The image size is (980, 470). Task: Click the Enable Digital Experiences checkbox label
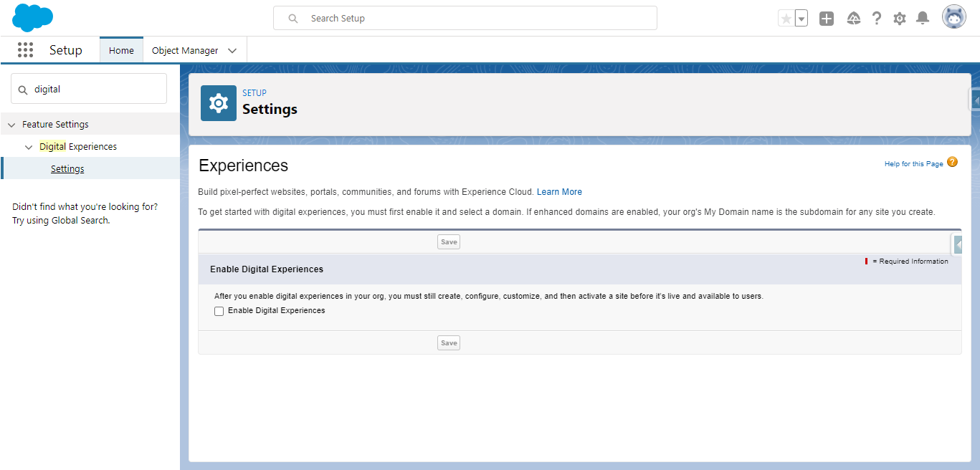pos(277,311)
